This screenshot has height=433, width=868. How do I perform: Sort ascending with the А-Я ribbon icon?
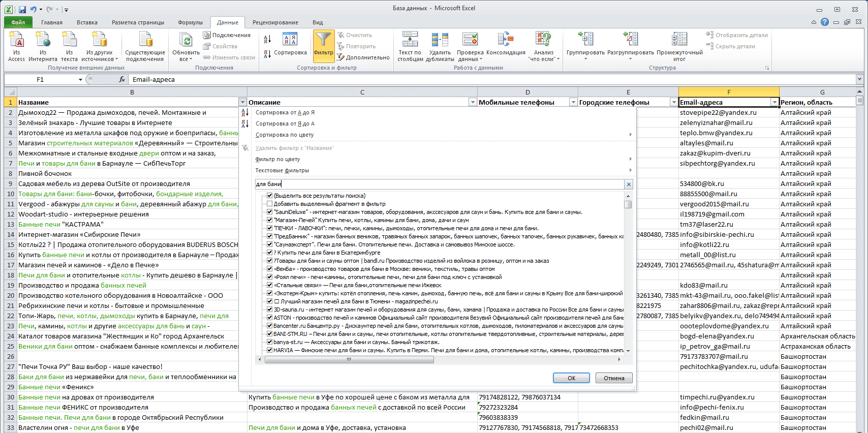click(x=267, y=39)
